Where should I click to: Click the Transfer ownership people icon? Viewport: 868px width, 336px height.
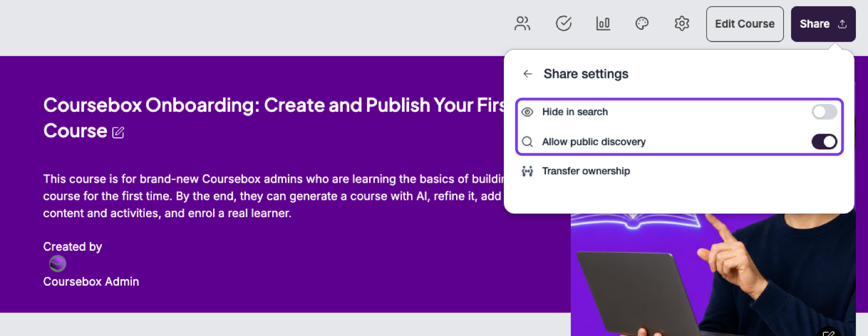click(528, 171)
